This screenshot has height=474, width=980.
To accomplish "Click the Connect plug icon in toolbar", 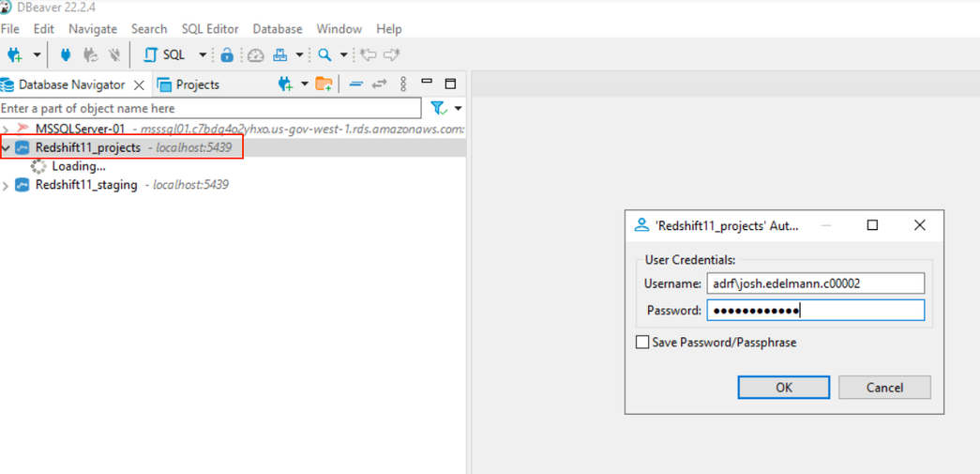I will tap(65, 55).
